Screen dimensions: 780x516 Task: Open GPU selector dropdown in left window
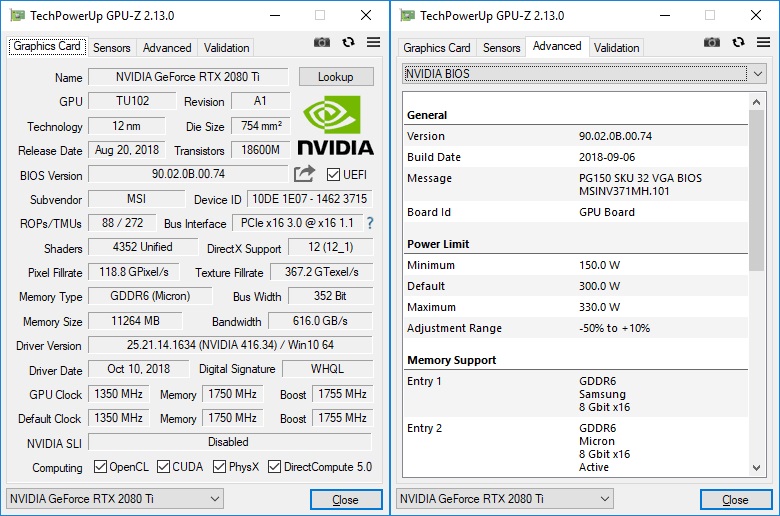(115, 499)
